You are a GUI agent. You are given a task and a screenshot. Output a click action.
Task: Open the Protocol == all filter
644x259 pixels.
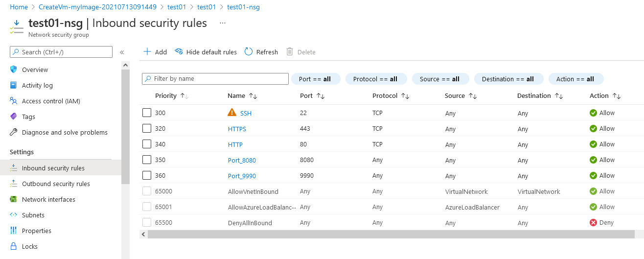375,79
